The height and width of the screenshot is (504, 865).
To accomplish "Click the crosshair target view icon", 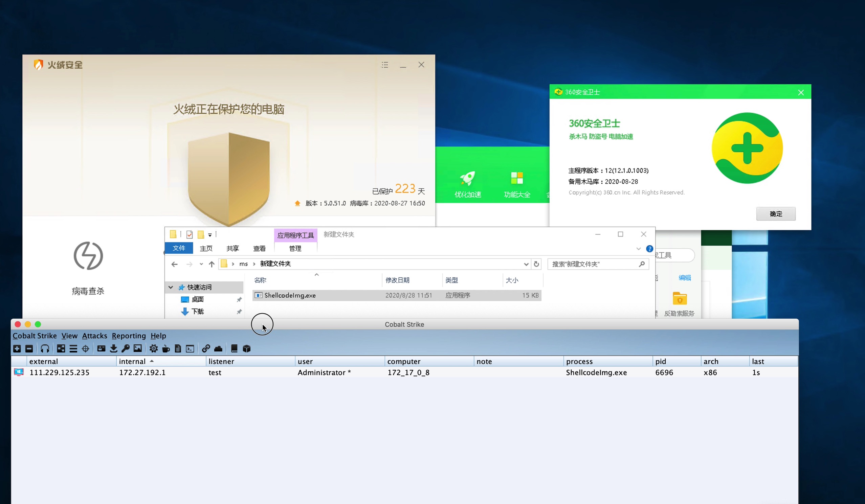I will click(x=86, y=349).
